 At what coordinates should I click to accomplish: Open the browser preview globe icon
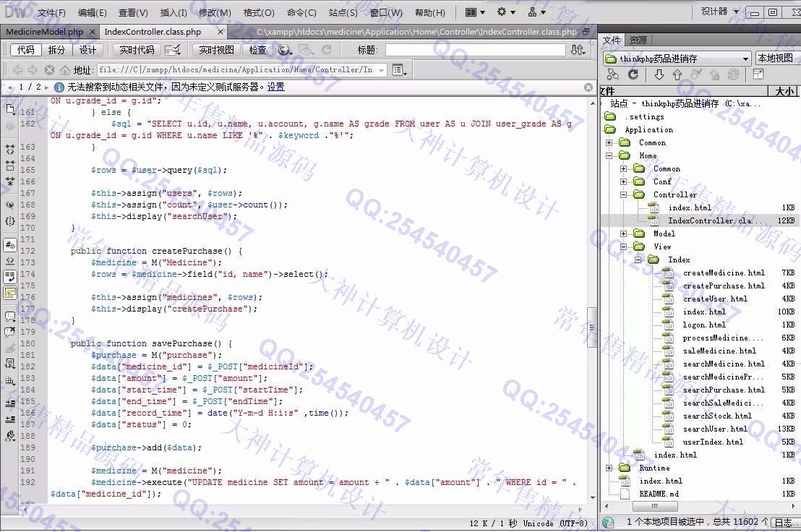coord(285,50)
